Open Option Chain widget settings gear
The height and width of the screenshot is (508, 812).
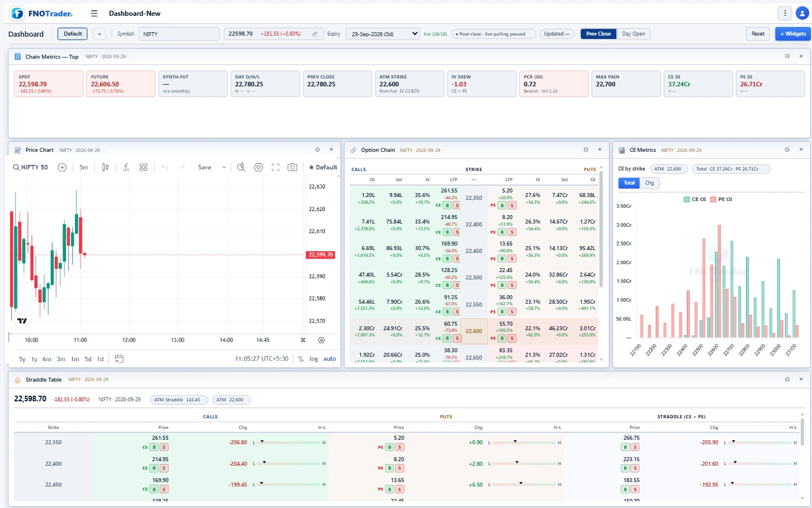pos(586,150)
